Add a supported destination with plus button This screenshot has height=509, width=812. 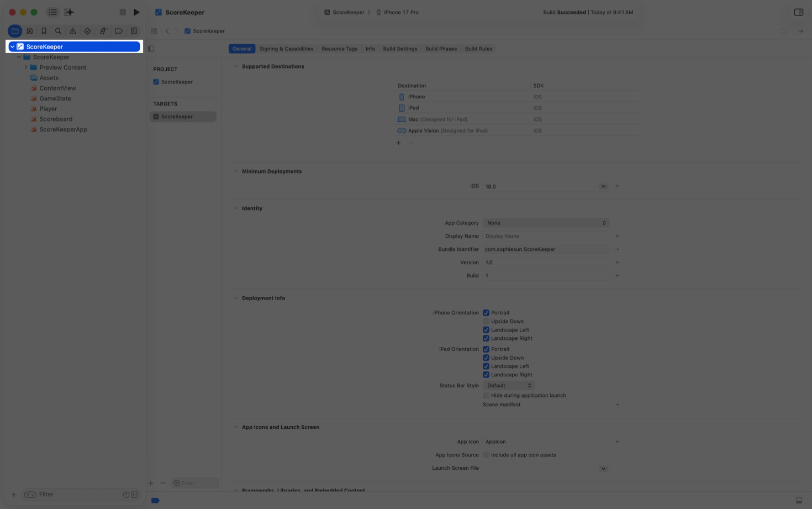398,143
